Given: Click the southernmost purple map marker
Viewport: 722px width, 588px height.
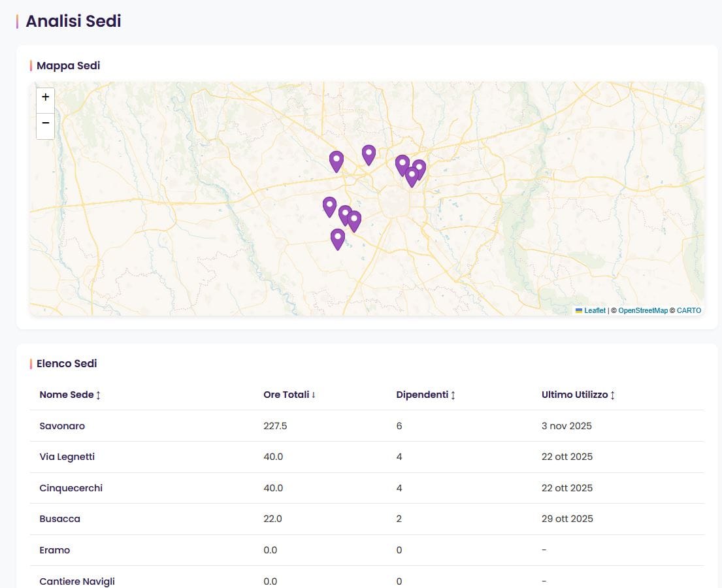Looking at the screenshot, I should (x=338, y=239).
